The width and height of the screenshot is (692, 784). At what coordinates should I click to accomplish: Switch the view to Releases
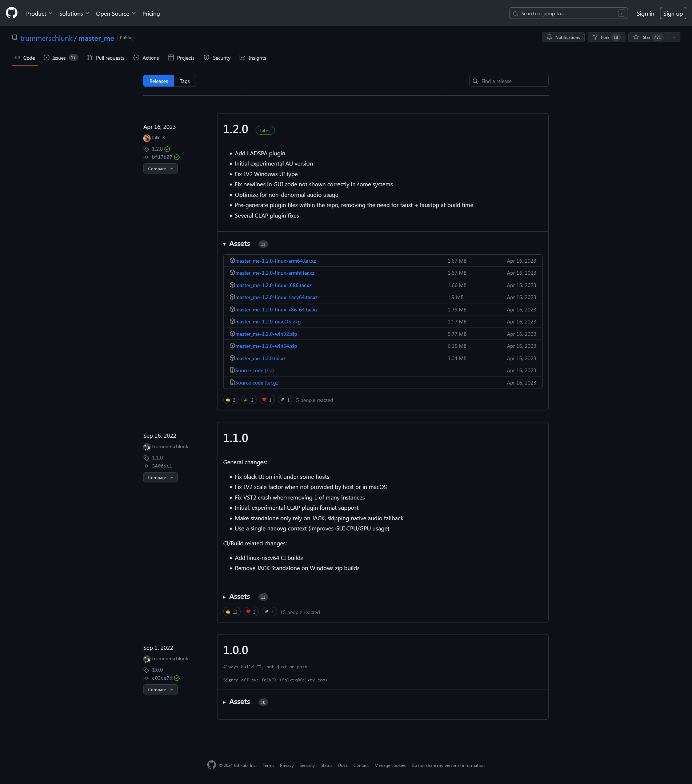coord(159,81)
